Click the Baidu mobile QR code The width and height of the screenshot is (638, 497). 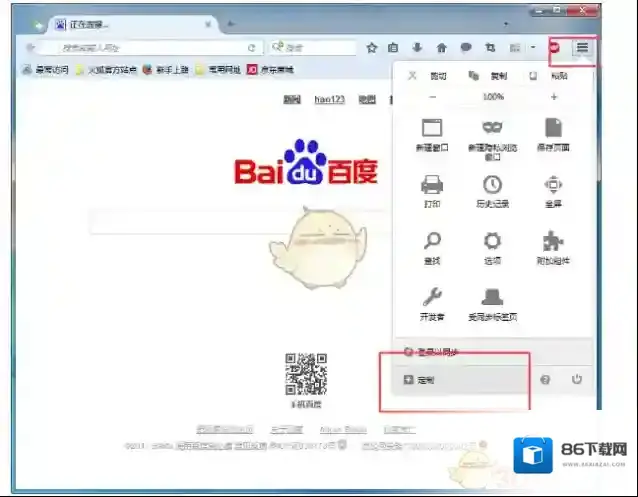tap(306, 374)
